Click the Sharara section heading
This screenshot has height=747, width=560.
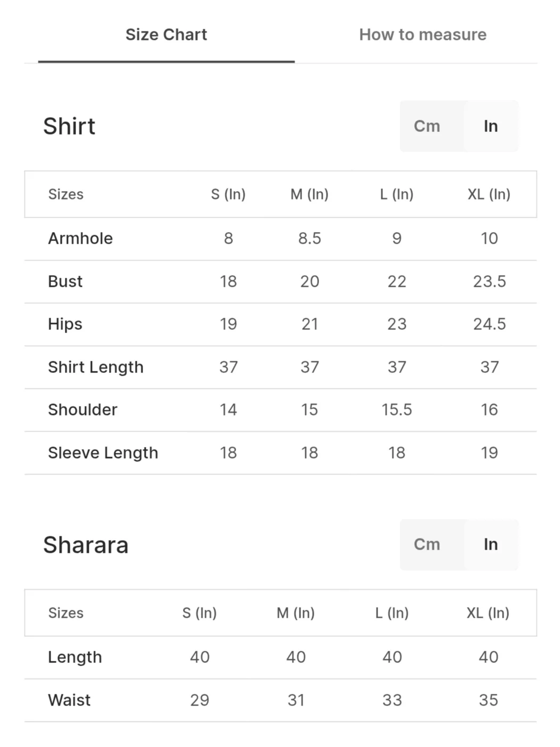tap(86, 545)
